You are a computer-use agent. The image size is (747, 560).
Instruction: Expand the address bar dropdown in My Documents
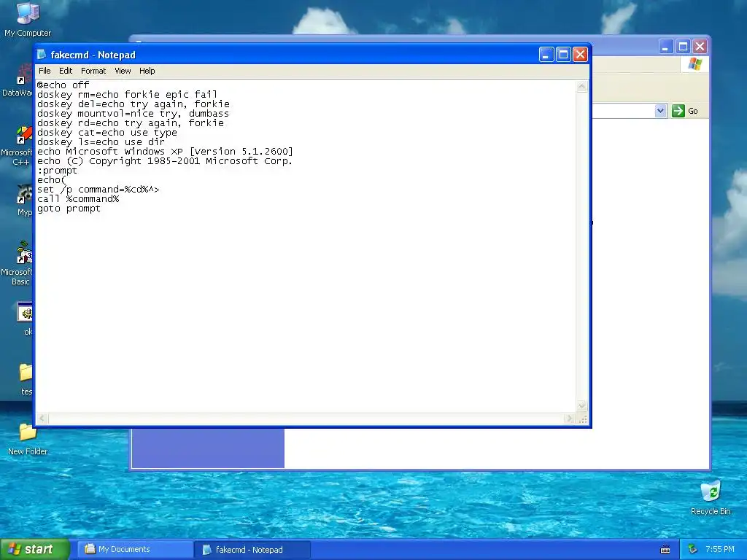click(x=660, y=111)
